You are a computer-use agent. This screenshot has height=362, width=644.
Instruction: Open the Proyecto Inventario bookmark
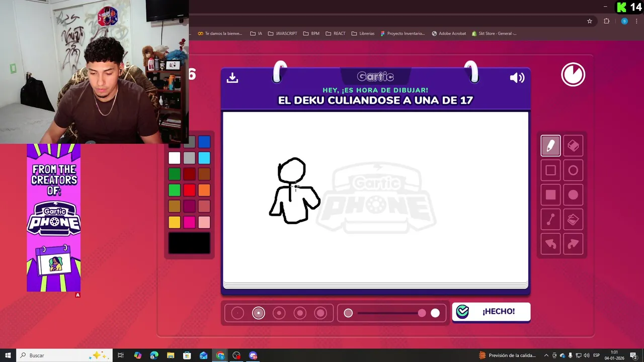pyautogui.click(x=403, y=34)
